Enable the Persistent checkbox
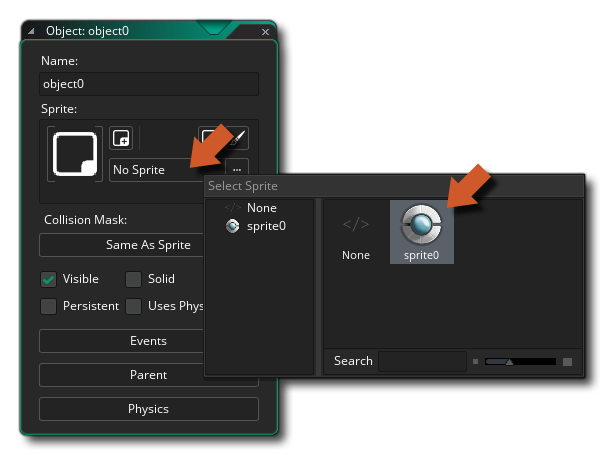 pyautogui.click(x=49, y=306)
